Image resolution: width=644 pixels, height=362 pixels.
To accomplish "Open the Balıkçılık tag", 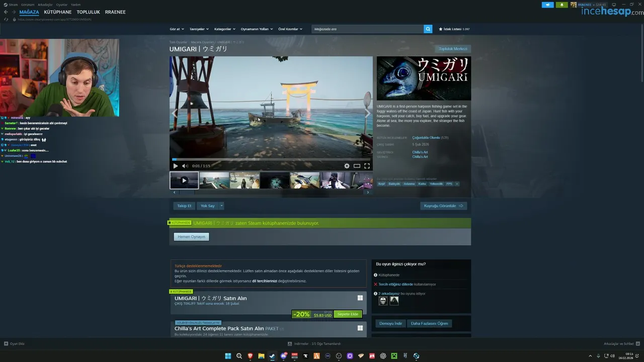I will click(x=394, y=184).
